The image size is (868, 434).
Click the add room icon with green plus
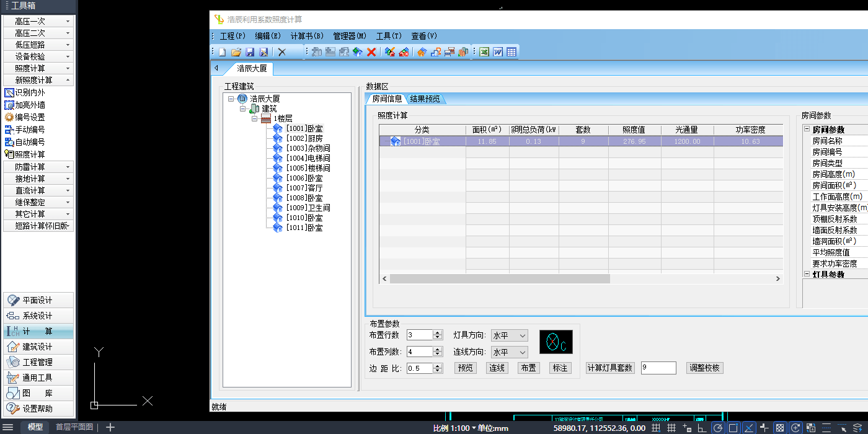coord(358,53)
